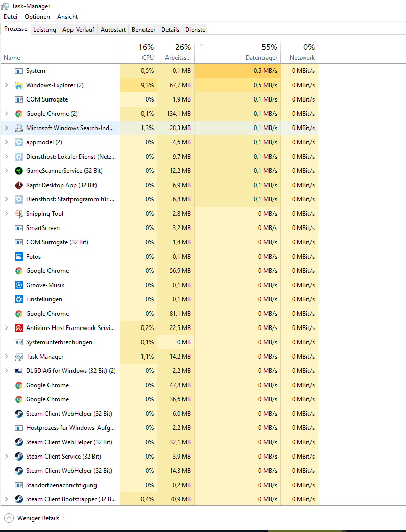Select the Steam Client Service icon

pos(19,457)
